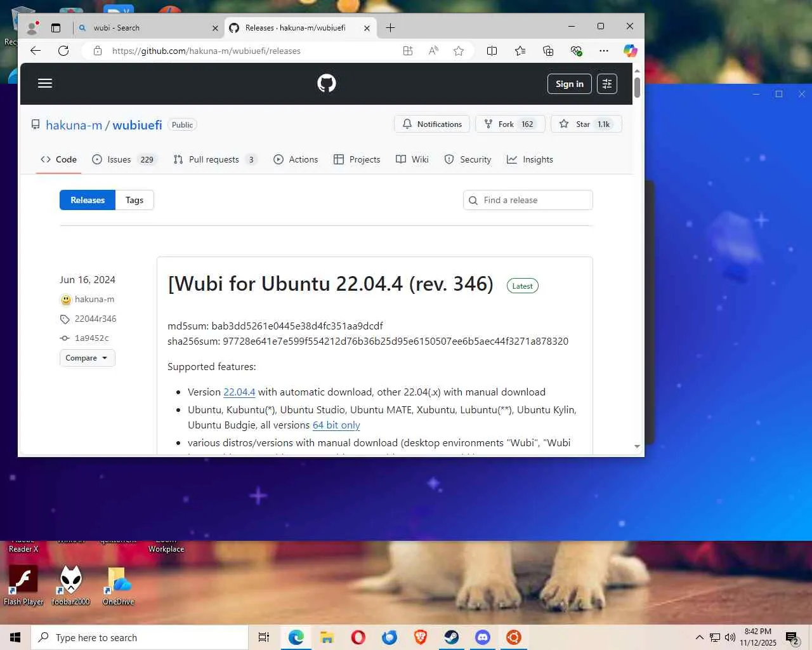
Task: Launch Copilot from the Edge toolbar
Action: point(630,51)
